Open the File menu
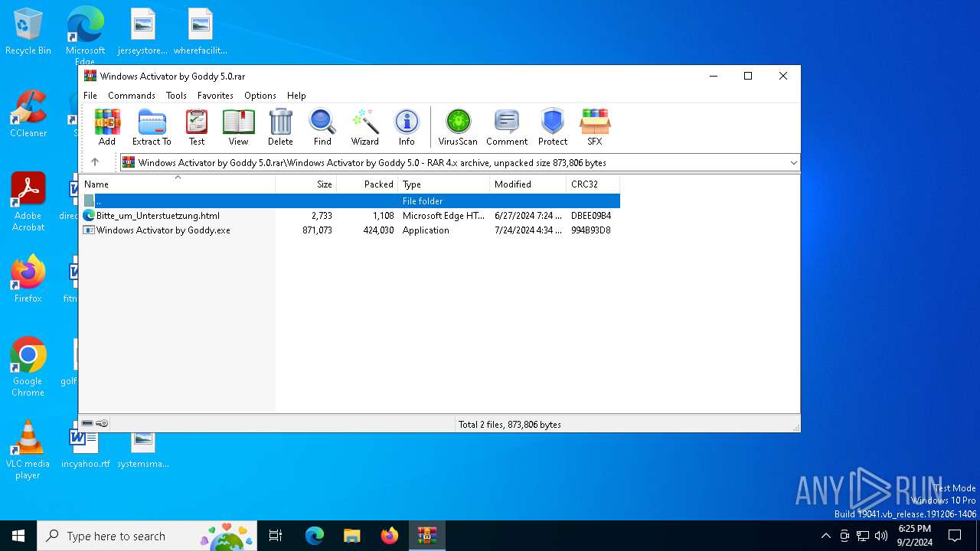The image size is (980, 551). (x=90, y=96)
